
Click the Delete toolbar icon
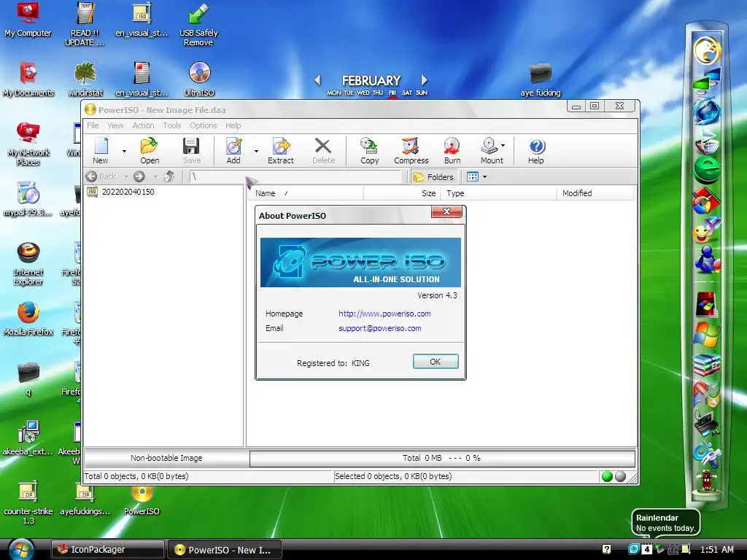[323, 150]
